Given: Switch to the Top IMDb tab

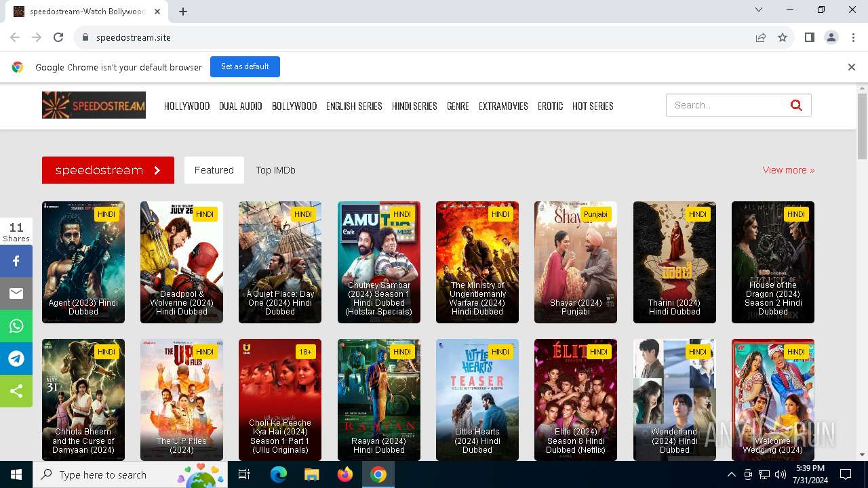Looking at the screenshot, I should (x=275, y=170).
